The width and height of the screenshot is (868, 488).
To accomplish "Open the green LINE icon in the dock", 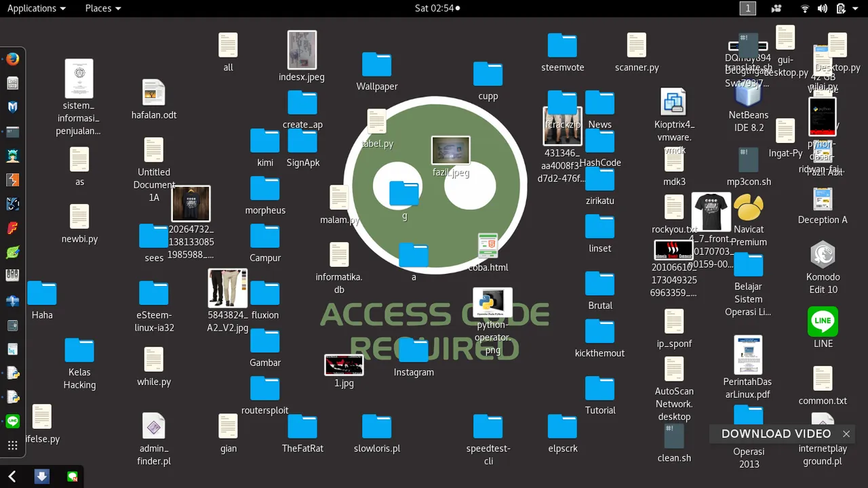I will tap(12, 422).
